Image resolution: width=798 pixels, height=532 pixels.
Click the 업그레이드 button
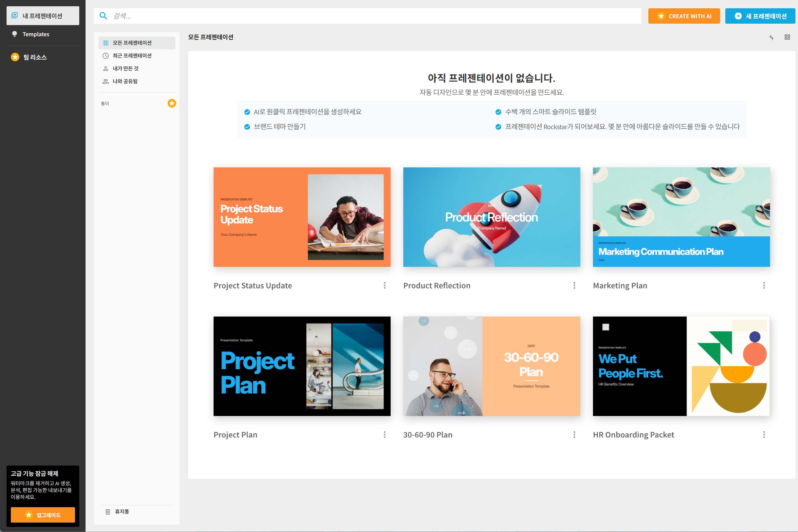pos(43,515)
